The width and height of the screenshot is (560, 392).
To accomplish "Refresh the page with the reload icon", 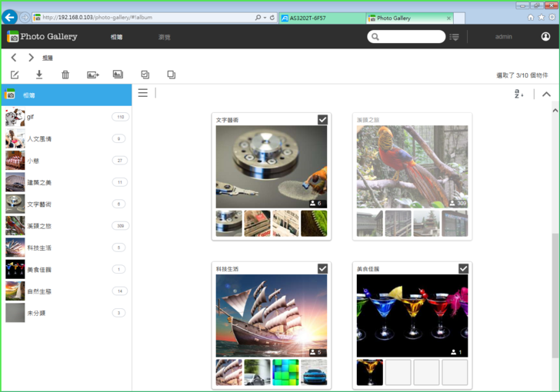I will point(272,17).
